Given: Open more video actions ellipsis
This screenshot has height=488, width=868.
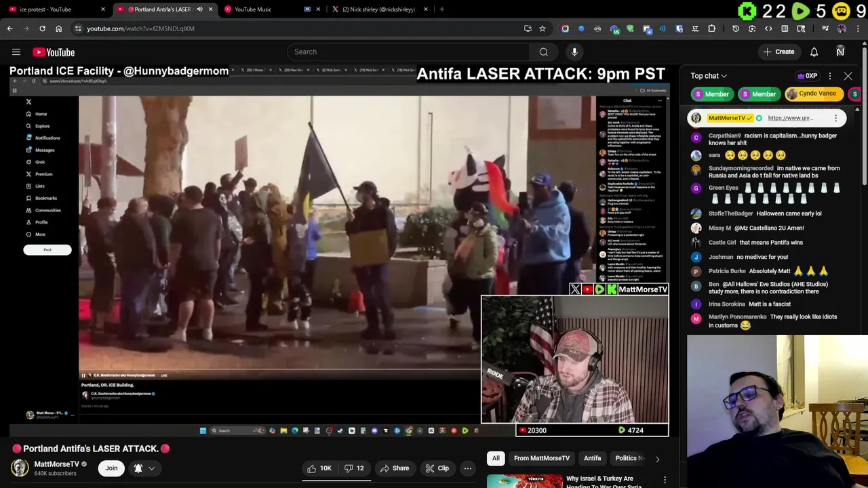Looking at the screenshot, I should click(467, 468).
